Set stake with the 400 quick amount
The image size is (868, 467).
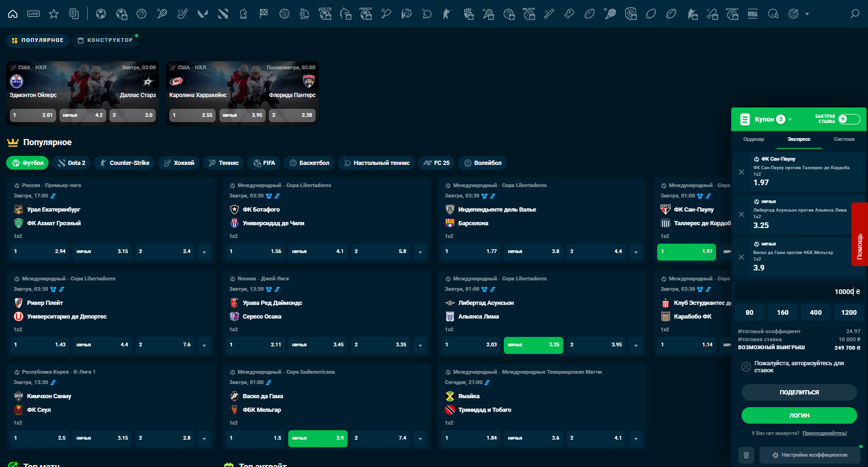pyautogui.click(x=816, y=312)
